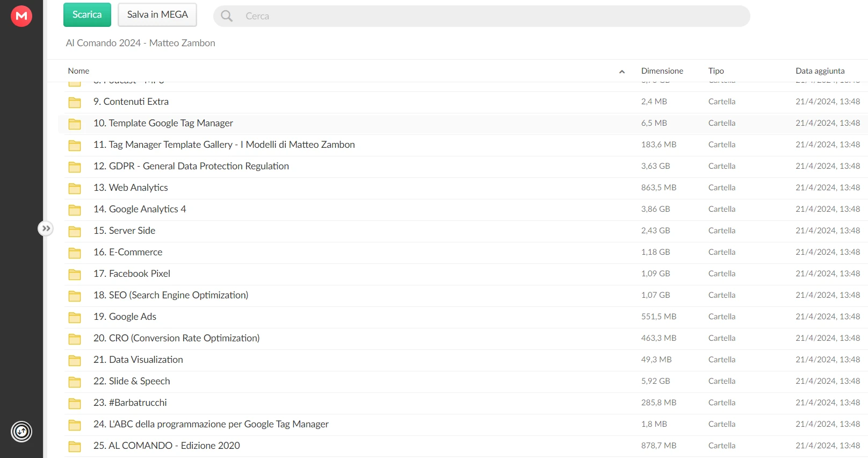
Task: Click the 878,7 MB size of AL COMANDO 2020
Action: click(659, 446)
